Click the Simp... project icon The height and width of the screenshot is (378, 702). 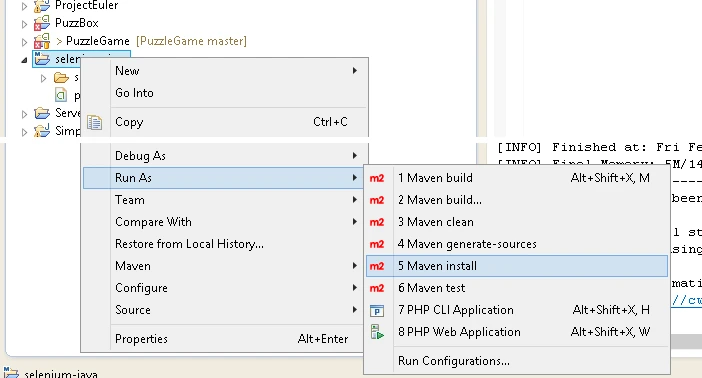tap(42, 131)
